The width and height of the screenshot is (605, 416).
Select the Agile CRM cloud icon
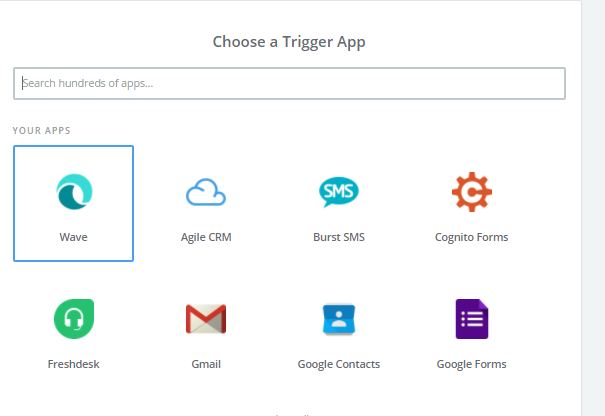[206, 192]
